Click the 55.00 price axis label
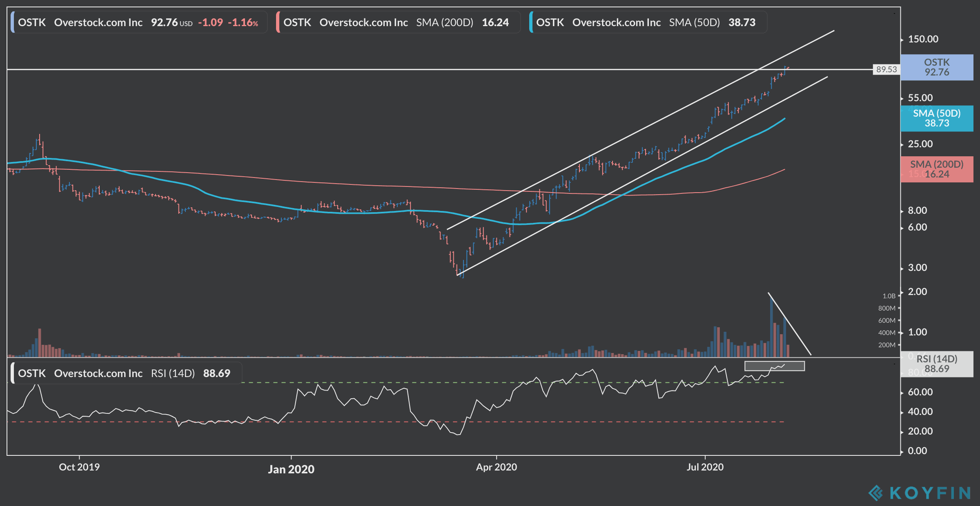The width and height of the screenshot is (980, 506). coord(920,98)
